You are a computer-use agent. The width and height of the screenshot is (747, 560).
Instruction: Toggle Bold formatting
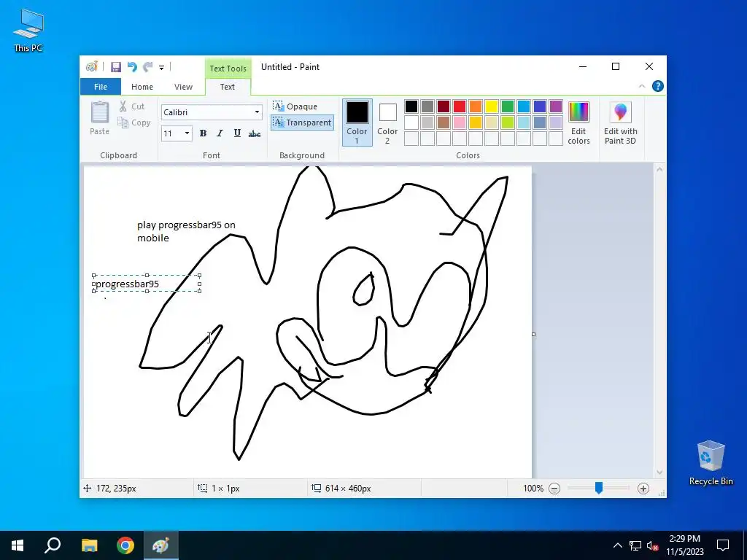click(203, 133)
